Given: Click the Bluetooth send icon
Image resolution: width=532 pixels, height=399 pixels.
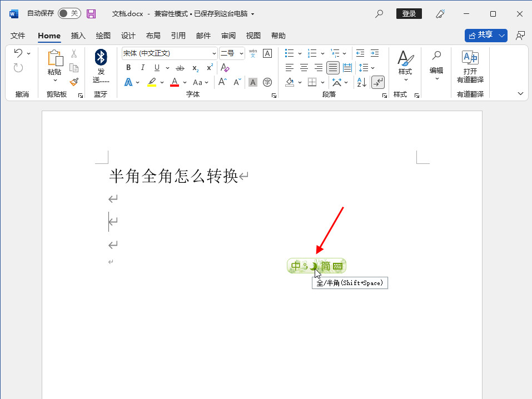Looking at the screenshot, I should [101, 57].
